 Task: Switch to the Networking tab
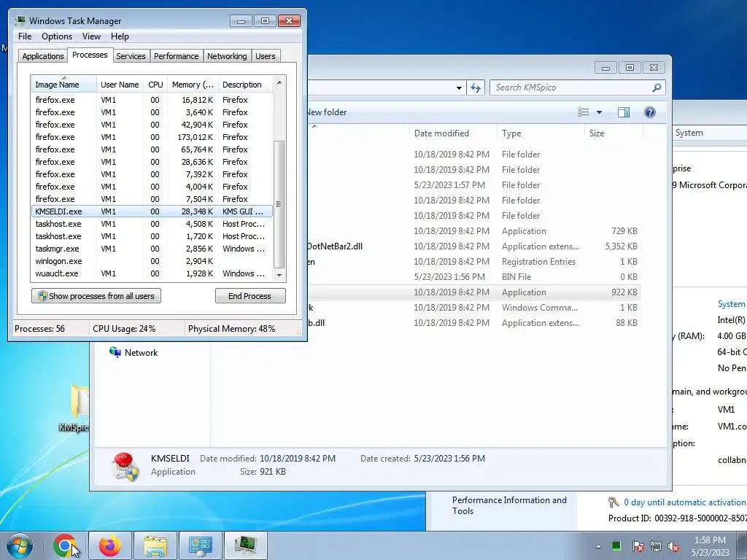227,56
